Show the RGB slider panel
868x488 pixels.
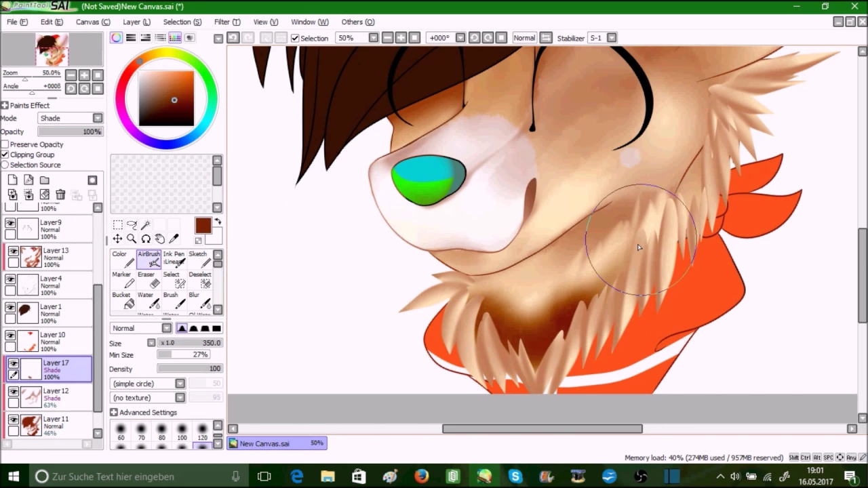click(x=131, y=38)
